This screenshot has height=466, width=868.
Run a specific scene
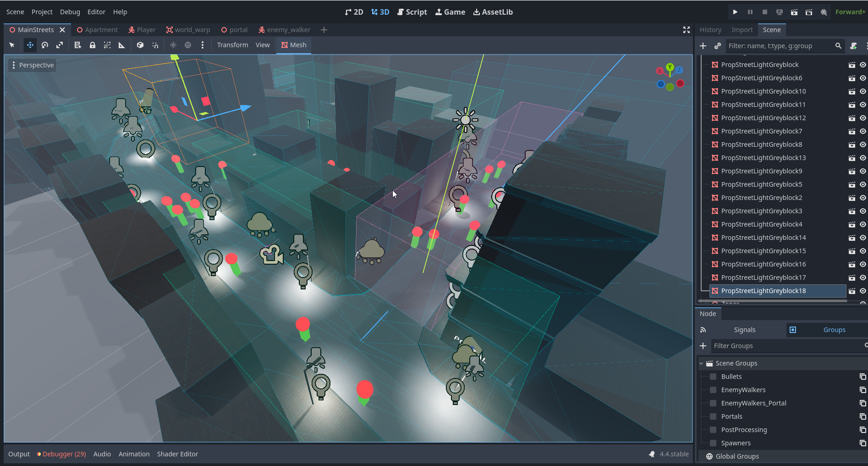[x=809, y=12]
